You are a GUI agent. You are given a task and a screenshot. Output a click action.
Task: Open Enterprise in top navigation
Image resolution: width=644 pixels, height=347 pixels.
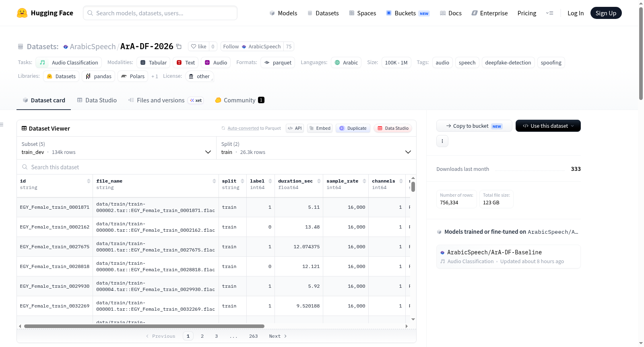[489, 13]
